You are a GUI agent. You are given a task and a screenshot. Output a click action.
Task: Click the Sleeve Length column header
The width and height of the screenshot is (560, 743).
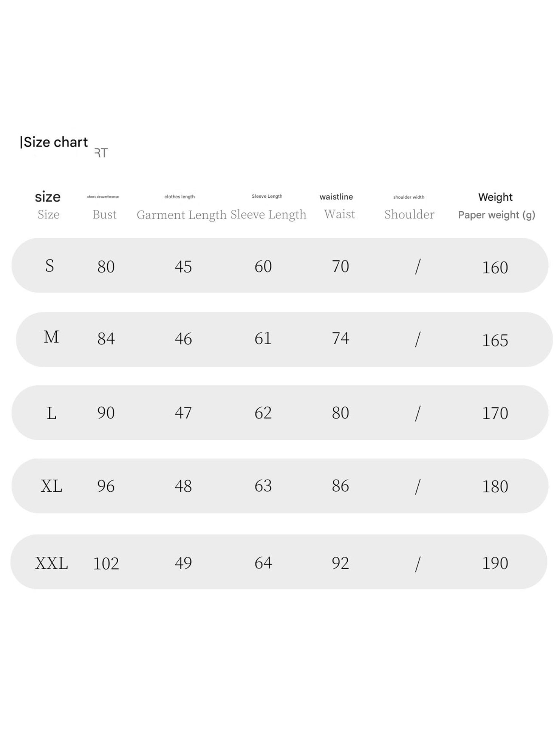pyautogui.click(x=268, y=214)
